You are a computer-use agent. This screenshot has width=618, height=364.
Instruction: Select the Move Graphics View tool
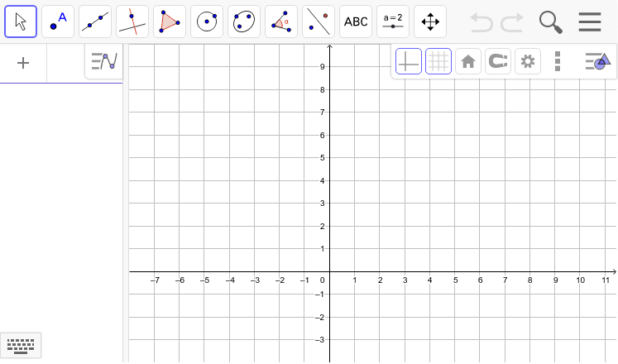click(430, 22)
